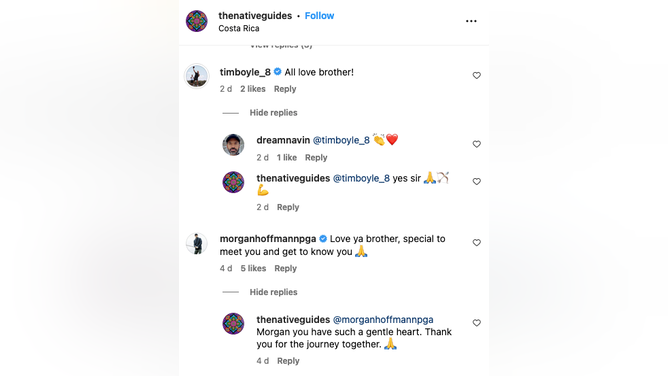Viewport: 668px width, 376px height.
Task: Reply to morganhoffmannpga's comment
Action: click(x=285, y=269)
